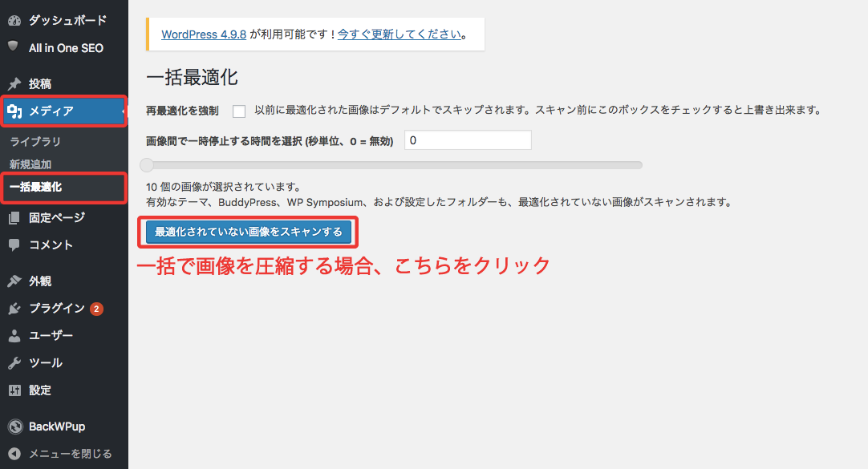
Task: Click the Dashboard gauge icon
Action: (14, 20)
